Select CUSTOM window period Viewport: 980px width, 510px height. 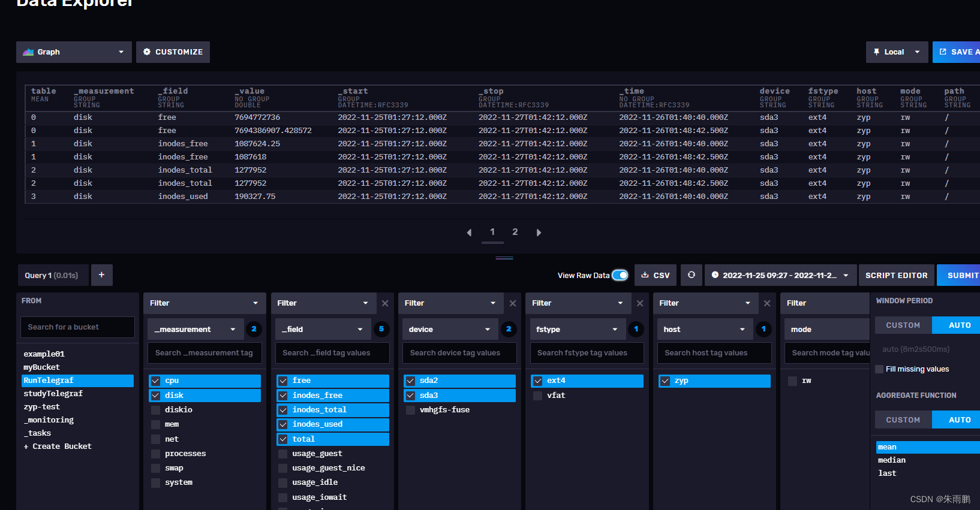pyautogui.click(x=903, y=325)
